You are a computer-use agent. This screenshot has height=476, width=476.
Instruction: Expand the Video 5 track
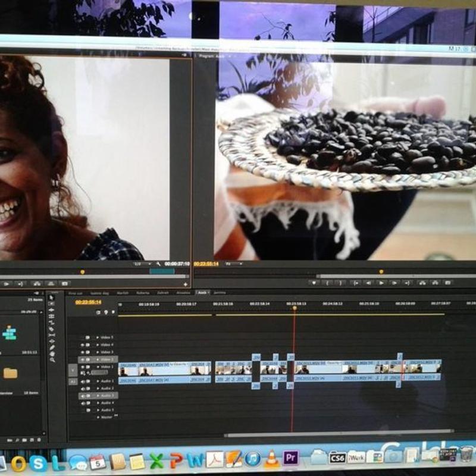click(x=98, y=337)
